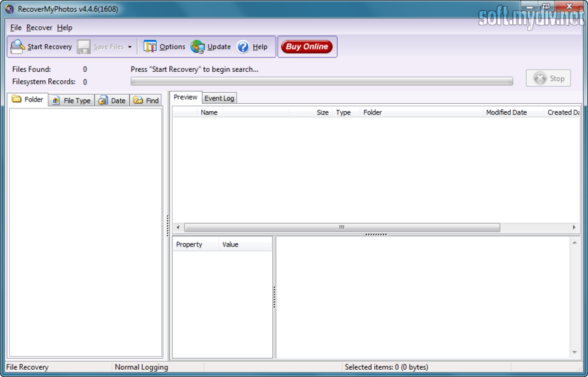This screenshot has width=588, height=377.
Task: Switch to the Date tab
Action: point(112,101)
